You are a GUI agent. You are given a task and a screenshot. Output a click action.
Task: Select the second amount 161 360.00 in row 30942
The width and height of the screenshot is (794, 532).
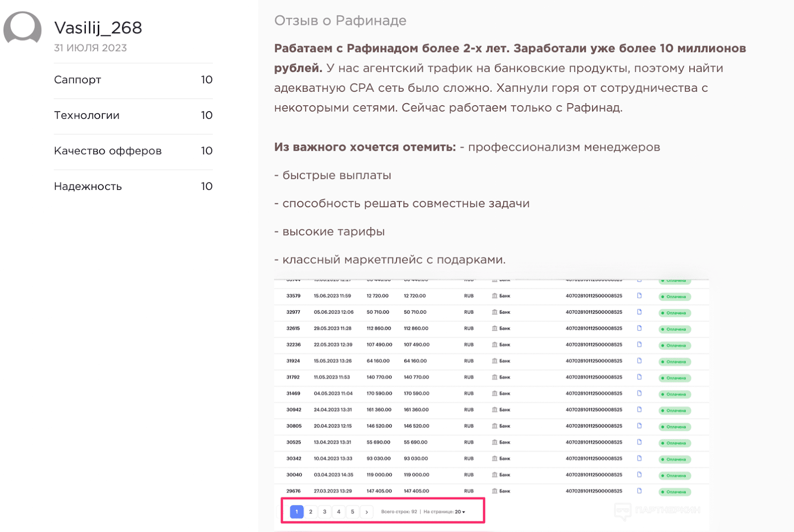click(416, 410)
